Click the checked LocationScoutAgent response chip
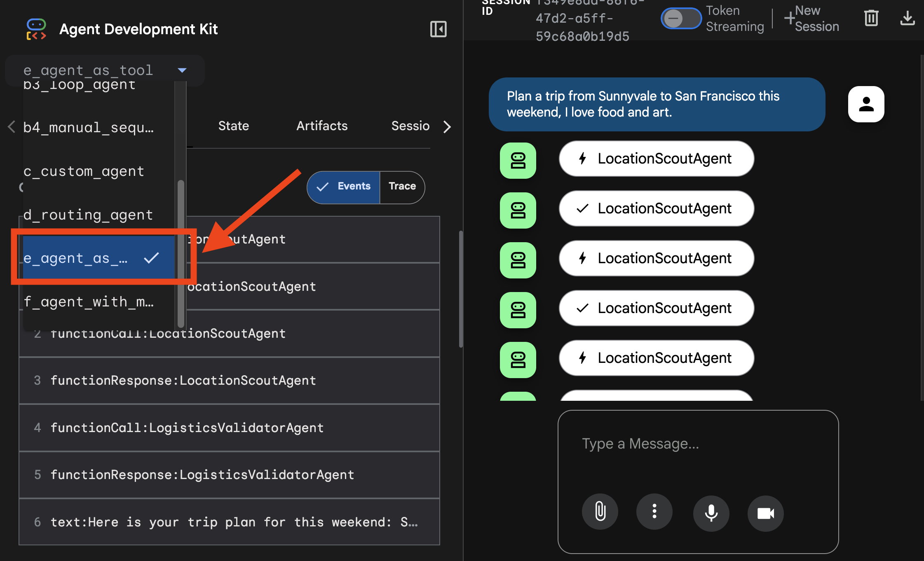924x561 pixels. (x=656, y=208)
